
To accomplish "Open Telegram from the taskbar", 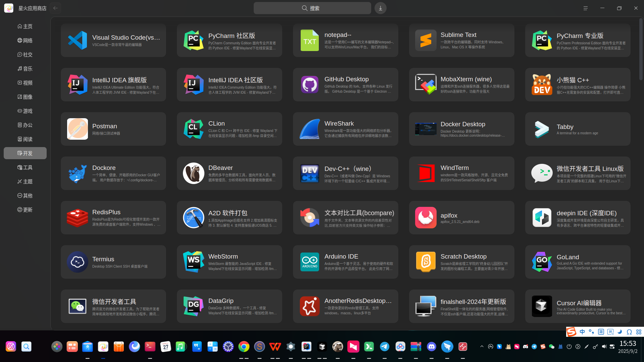I will coord(385,347).
